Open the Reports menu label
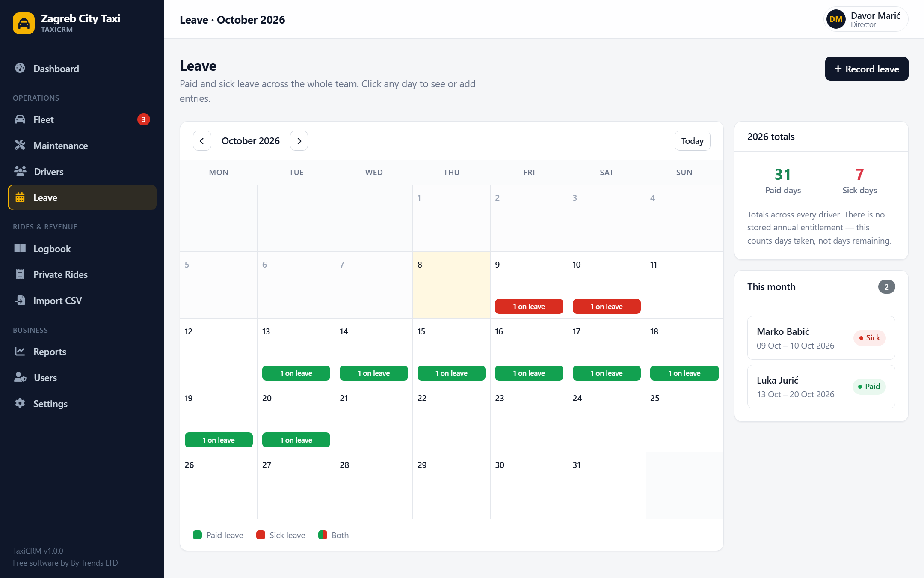 [50, 352]
